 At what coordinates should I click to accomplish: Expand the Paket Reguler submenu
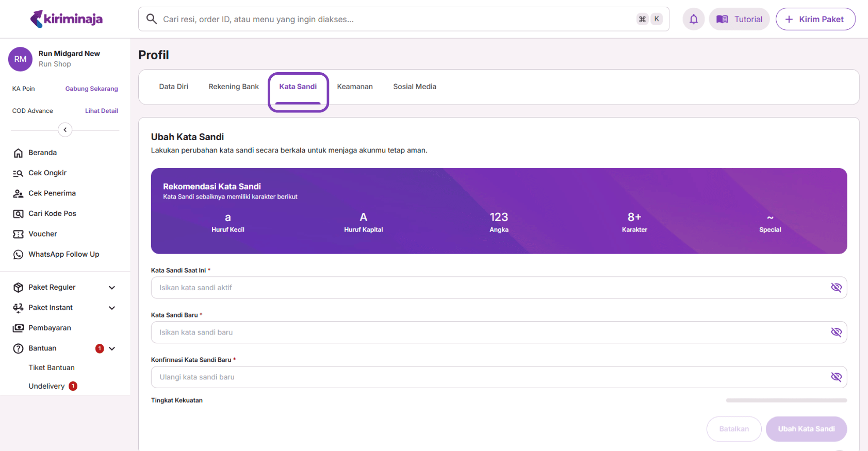tap(112, 288)
